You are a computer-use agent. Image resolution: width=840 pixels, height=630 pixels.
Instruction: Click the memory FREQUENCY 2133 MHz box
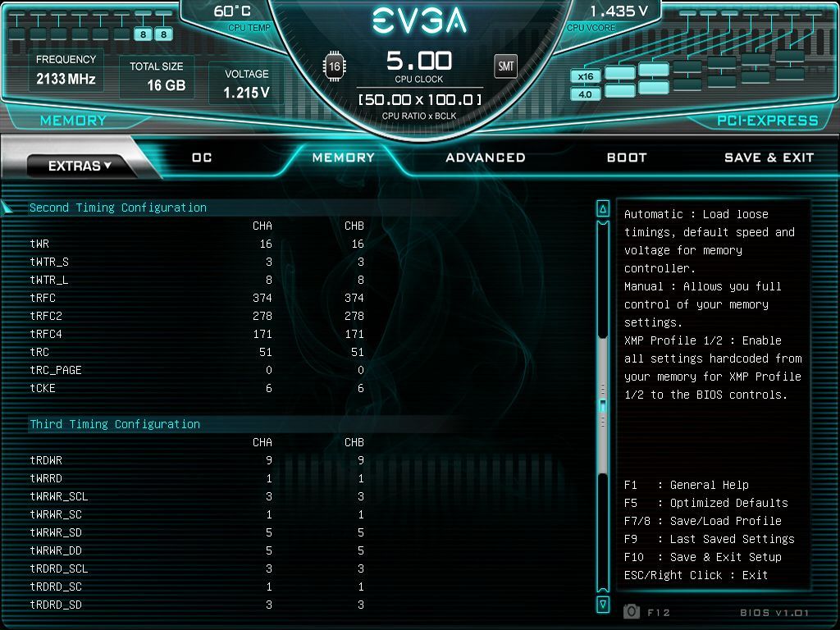(x=66, y=71)
